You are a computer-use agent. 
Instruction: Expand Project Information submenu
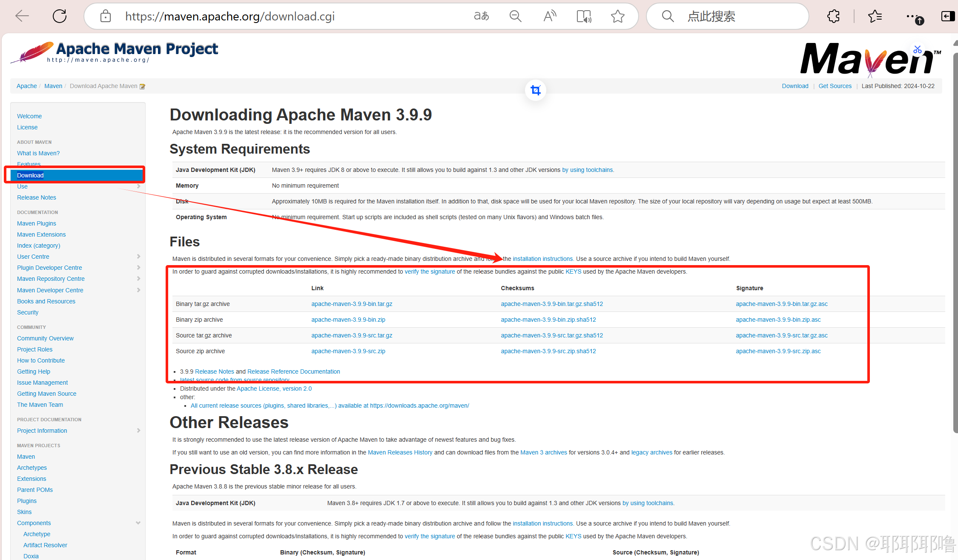coord(139,430)
